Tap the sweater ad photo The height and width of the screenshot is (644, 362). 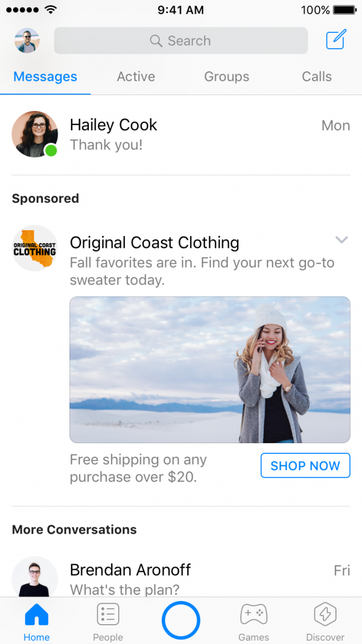coord(210,370)
